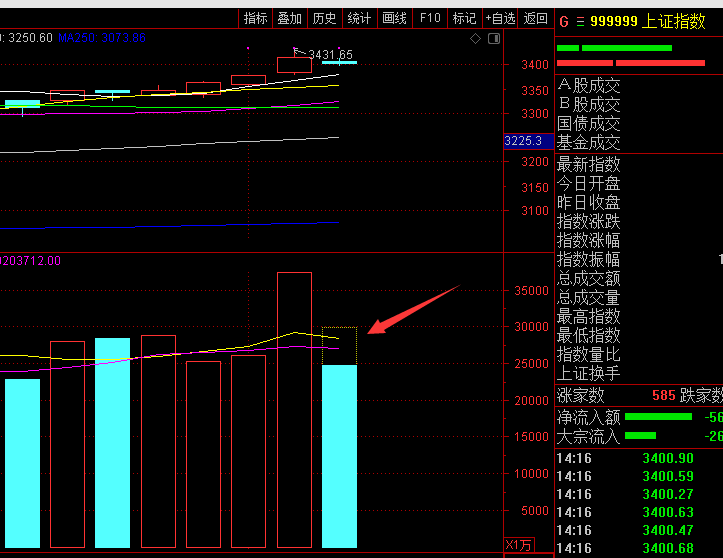Image resolution: width=723 pixels, height=558 pixels.
Task: Add to watchlist with +自选
Action: (500, 18)
